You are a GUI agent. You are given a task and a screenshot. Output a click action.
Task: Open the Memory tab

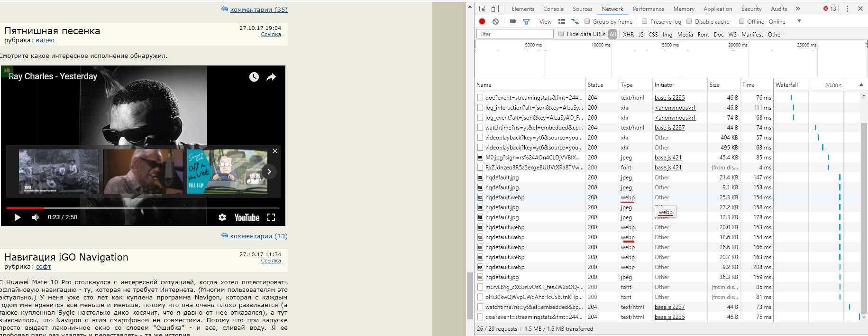click(684, 9)
